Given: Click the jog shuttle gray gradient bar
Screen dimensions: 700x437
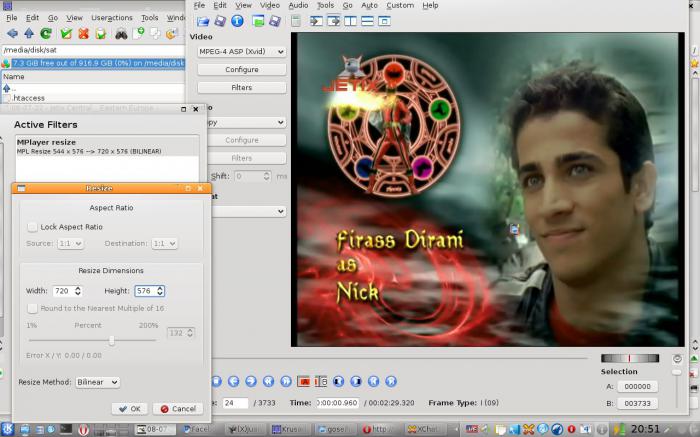Looking at the screenshot, I should coord(630,358).
